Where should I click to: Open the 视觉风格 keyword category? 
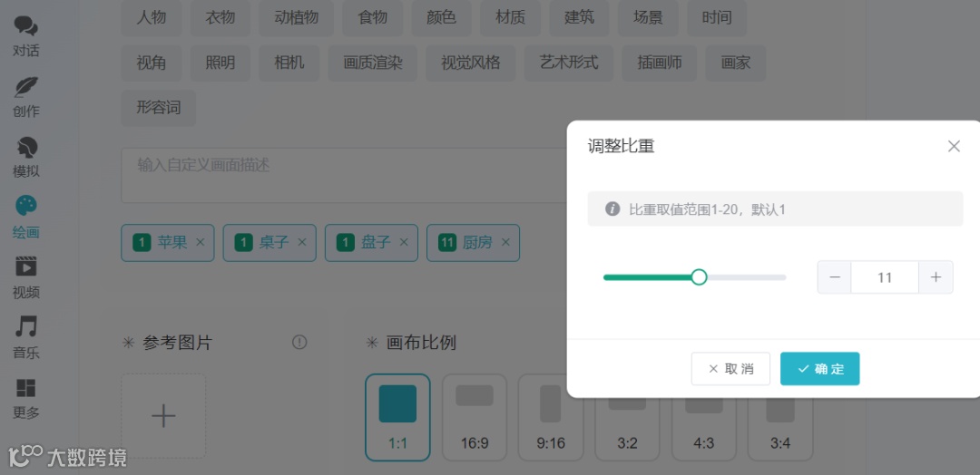(471, 63)
